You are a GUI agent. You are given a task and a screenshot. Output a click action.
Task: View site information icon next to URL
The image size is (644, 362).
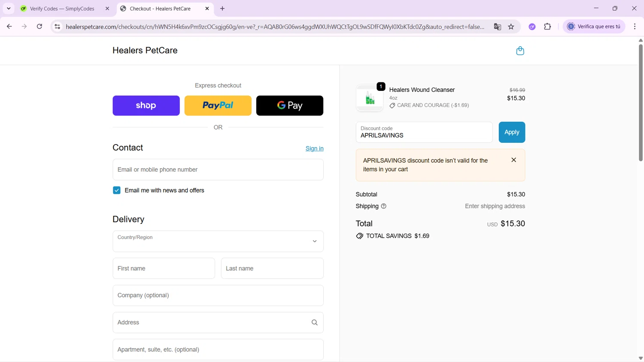point(57,27)
